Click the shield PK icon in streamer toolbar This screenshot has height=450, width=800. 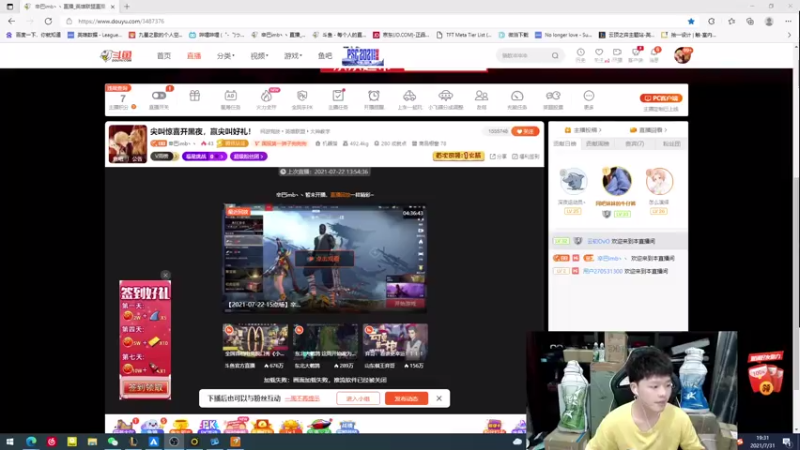pyautogui.click(x=302, y=95)
